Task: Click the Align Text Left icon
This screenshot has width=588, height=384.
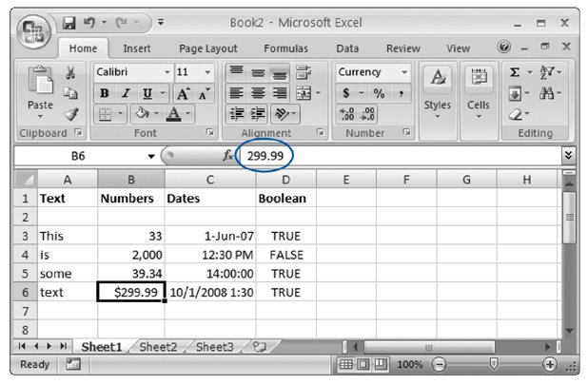Action: pyautogui.click(x=237, y=93)
